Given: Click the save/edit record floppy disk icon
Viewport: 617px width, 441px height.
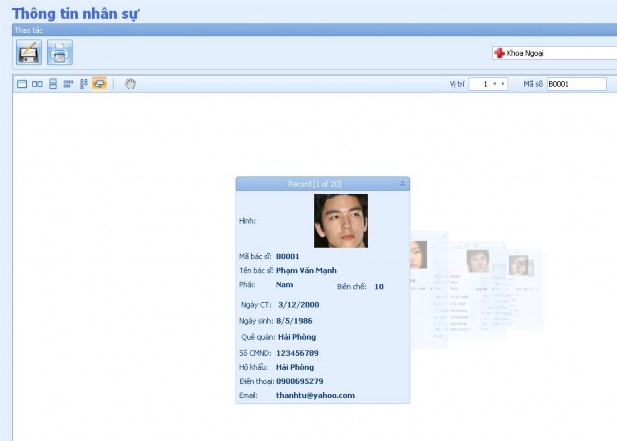Looking at the screenshot, I should click(28, 52).
